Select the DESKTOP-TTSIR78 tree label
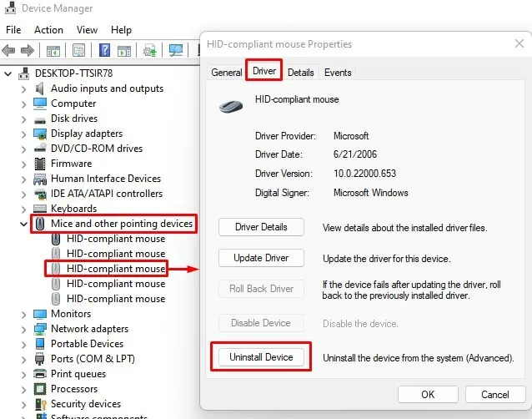 click(73, 73)
